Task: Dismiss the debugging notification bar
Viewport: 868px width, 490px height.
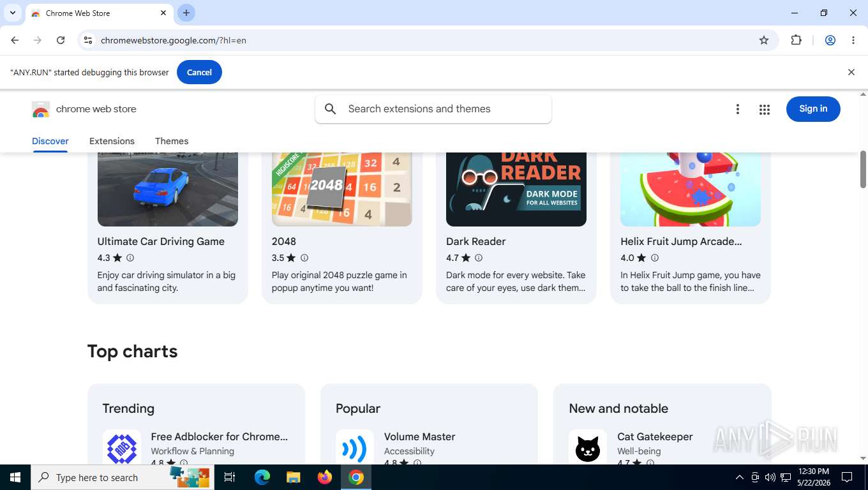Action: coord(851,72)
